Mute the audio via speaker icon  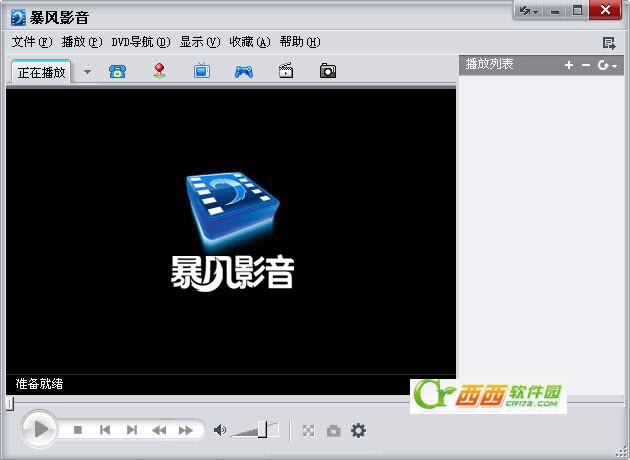click(x=220, y=430)
